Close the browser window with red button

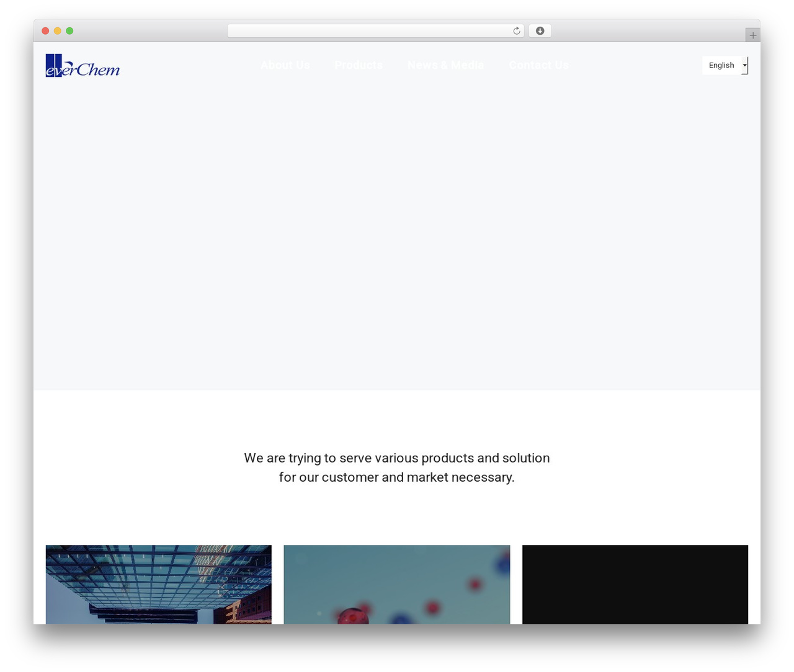(x=45, y=31)
